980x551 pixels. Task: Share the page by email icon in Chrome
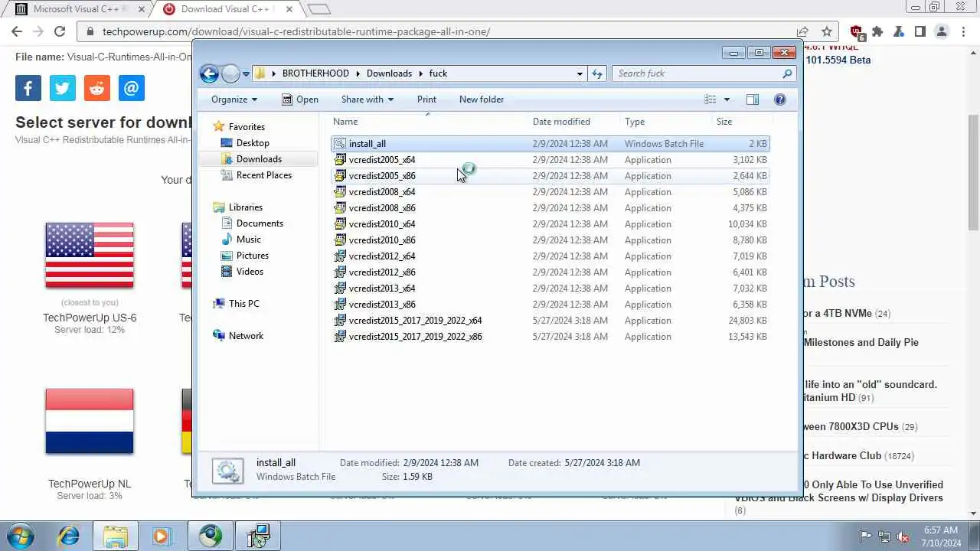pyautogui.click(x=132, y=88)
